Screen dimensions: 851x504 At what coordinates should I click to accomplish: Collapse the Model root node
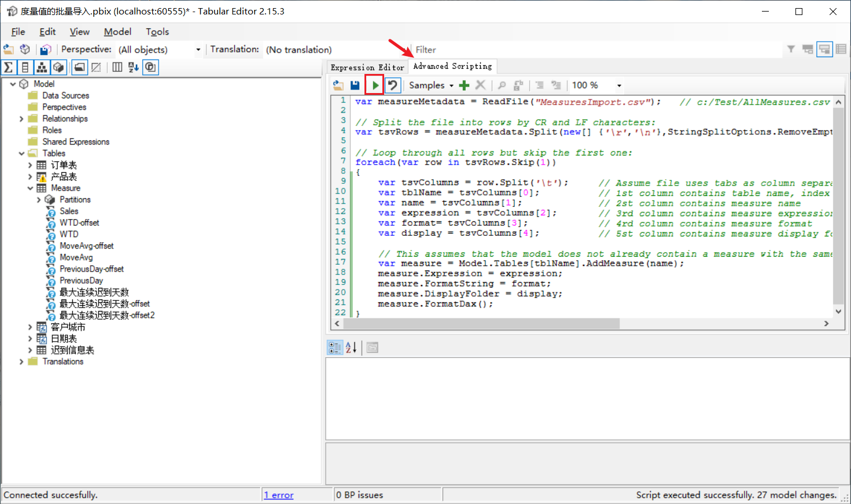(13, 84)
